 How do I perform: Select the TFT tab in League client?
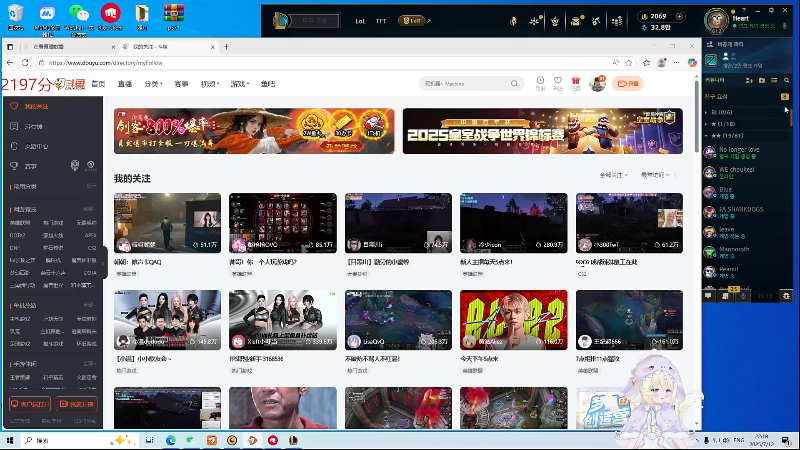click(x=381, y=21)
